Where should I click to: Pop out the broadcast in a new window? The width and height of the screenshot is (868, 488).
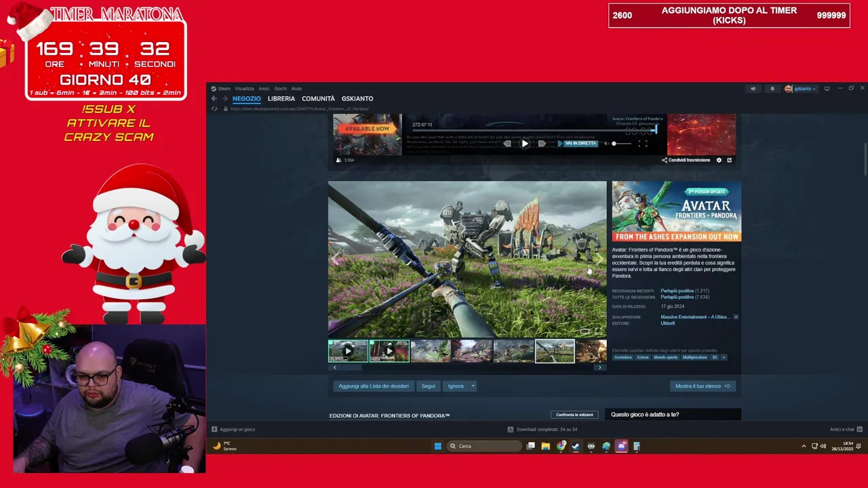pyautogui.click(x=730, y=160)
